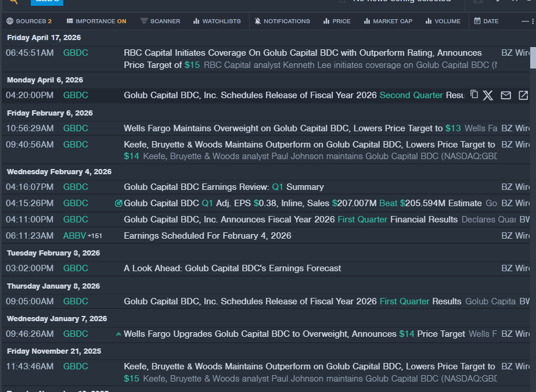This screenshot has height=392, width=536.
Task: Open the Watchlists filter
Action: [x=217, y=21]
